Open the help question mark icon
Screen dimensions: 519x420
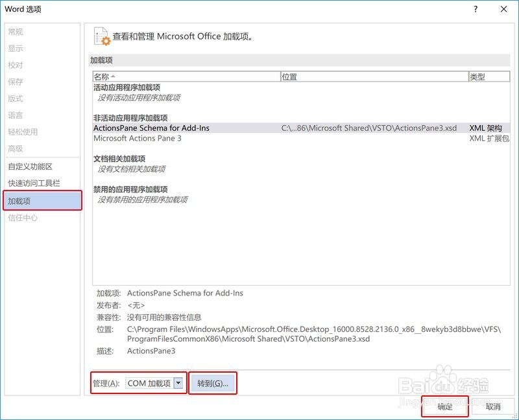click(476, 9)
